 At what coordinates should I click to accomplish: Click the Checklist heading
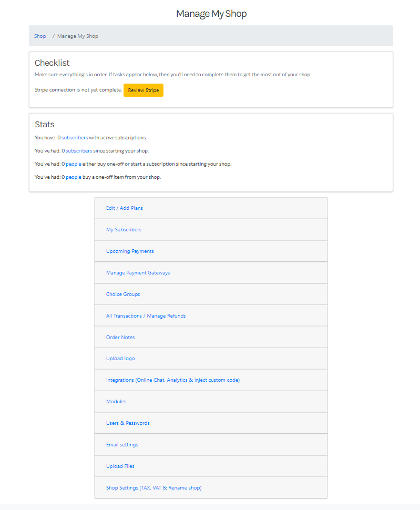pyautogui.click(x=53, y=63)
